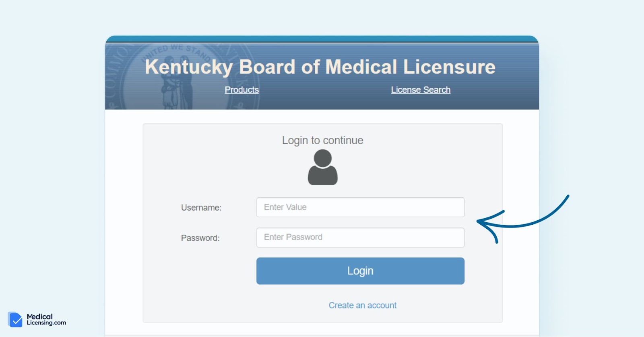Follow the 'Create an account' link

363,305
